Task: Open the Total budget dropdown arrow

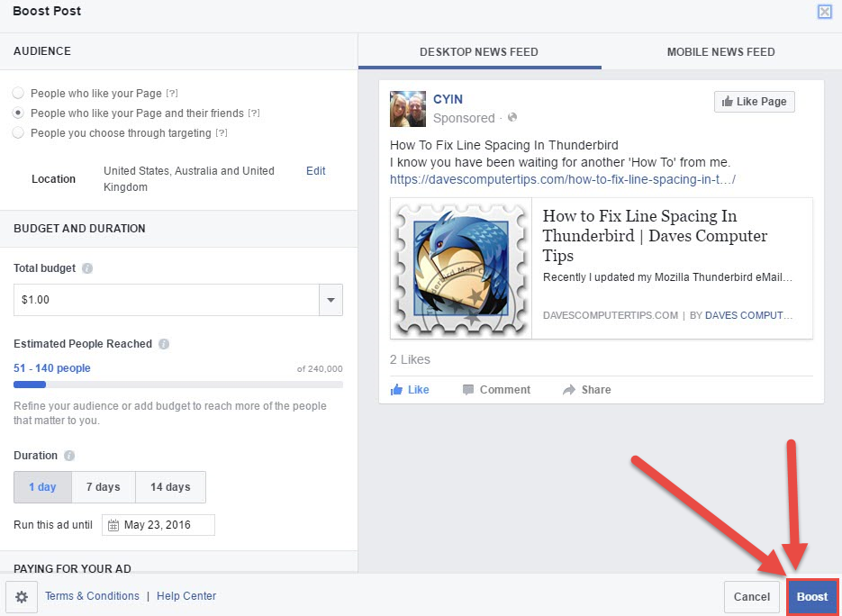Action: (330, 300)
